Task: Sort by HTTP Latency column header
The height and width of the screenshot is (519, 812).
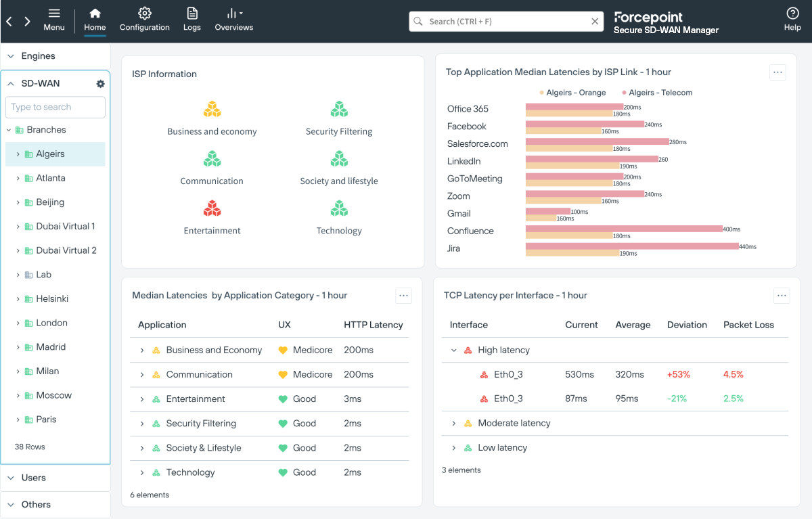Action: [x=374, y=325]
